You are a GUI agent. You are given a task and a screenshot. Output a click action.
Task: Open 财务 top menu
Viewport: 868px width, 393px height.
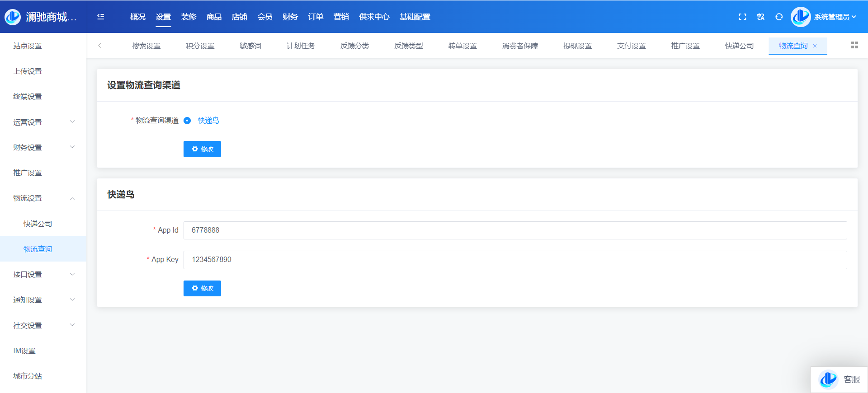click(x=290, y=17)
